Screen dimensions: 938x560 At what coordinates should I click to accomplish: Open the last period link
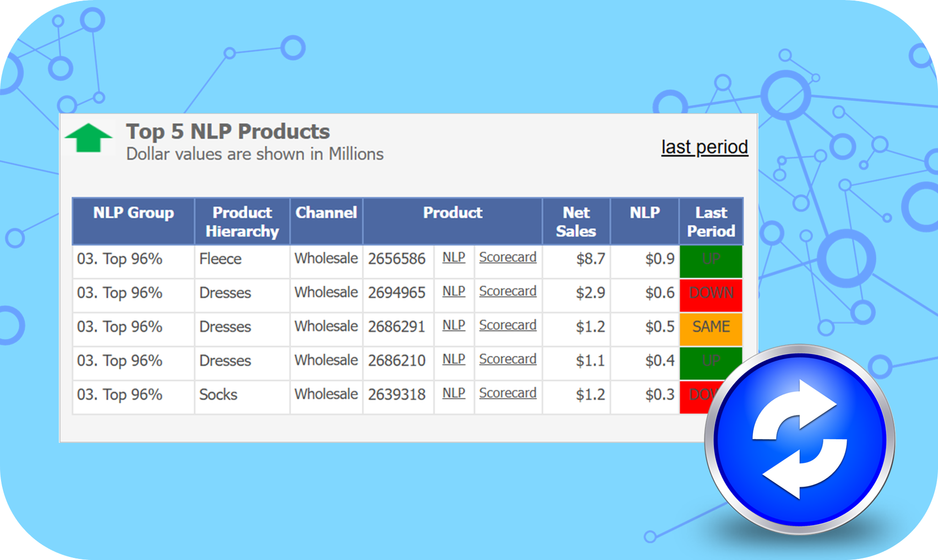tap(704, 147)
